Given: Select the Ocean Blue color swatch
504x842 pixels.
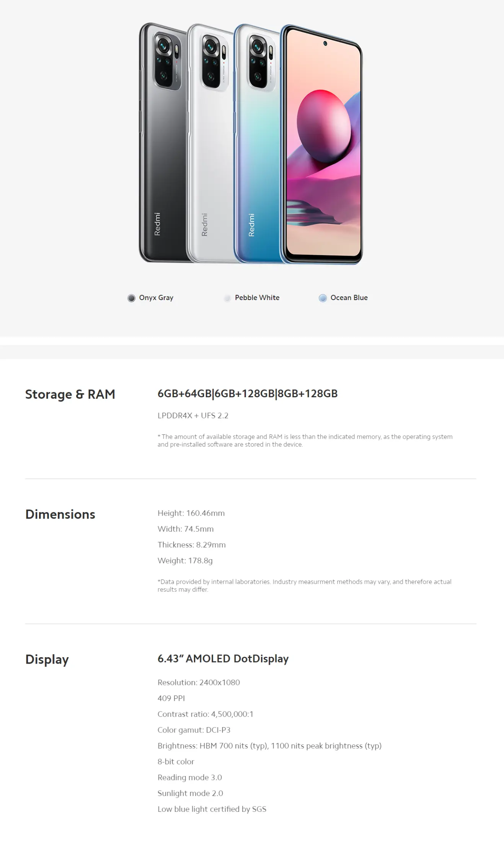Looking at the screenshot, I should [x=323, y=298].
